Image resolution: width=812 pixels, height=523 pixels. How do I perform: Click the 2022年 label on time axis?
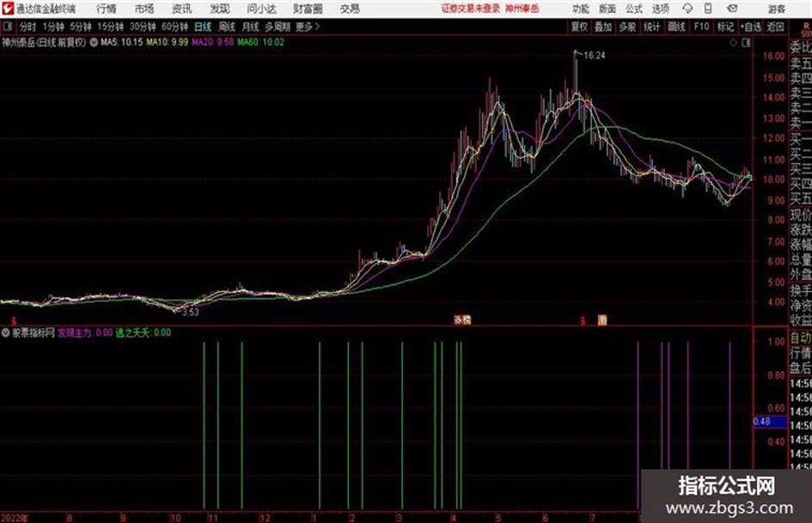[x=14, y=518]
